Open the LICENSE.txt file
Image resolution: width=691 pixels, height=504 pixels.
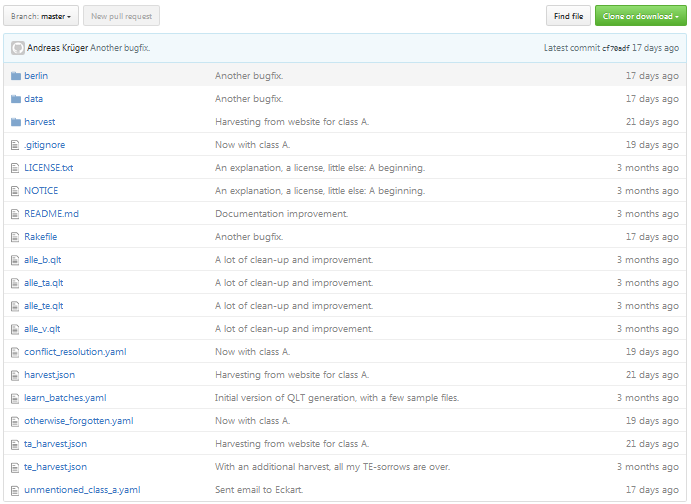48,168
